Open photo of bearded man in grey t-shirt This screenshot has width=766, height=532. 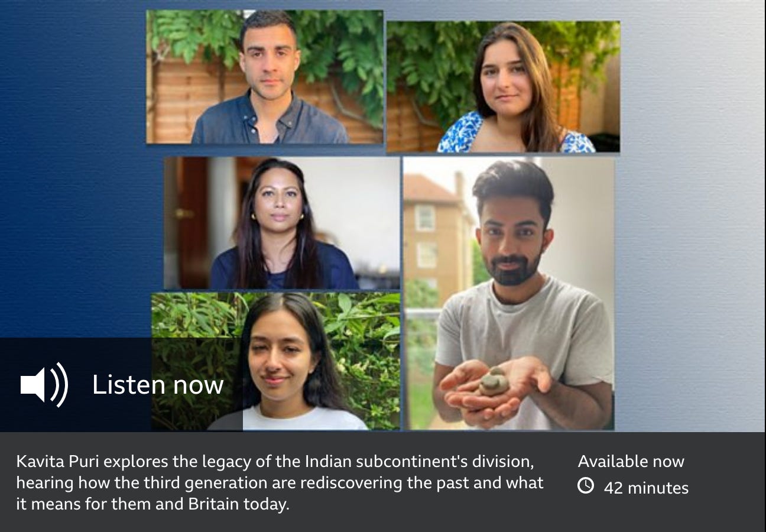coord(509,293)
